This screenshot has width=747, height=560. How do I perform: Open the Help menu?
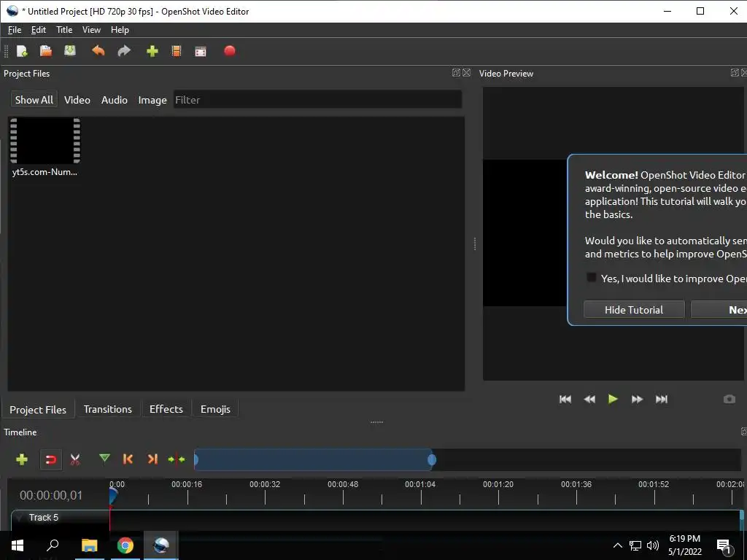[120, 29]
